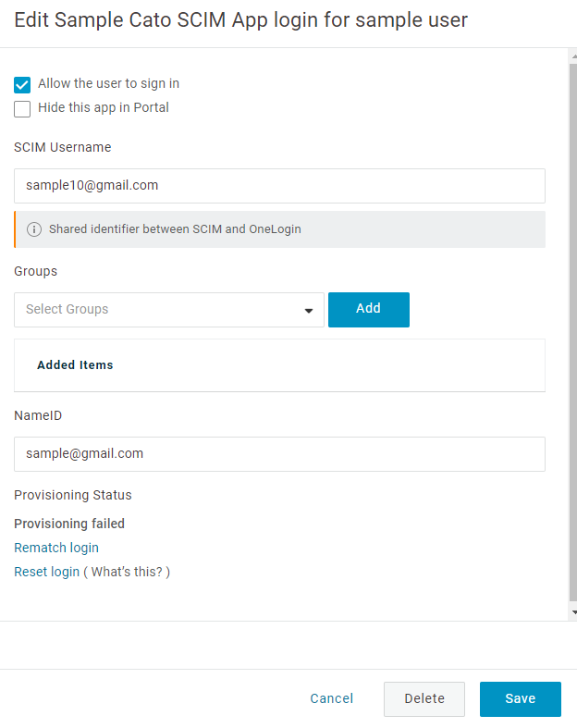Click the info icon beside Shared identifier
Image resolution: width=577 pixels, height=728 pixels.
34,229
